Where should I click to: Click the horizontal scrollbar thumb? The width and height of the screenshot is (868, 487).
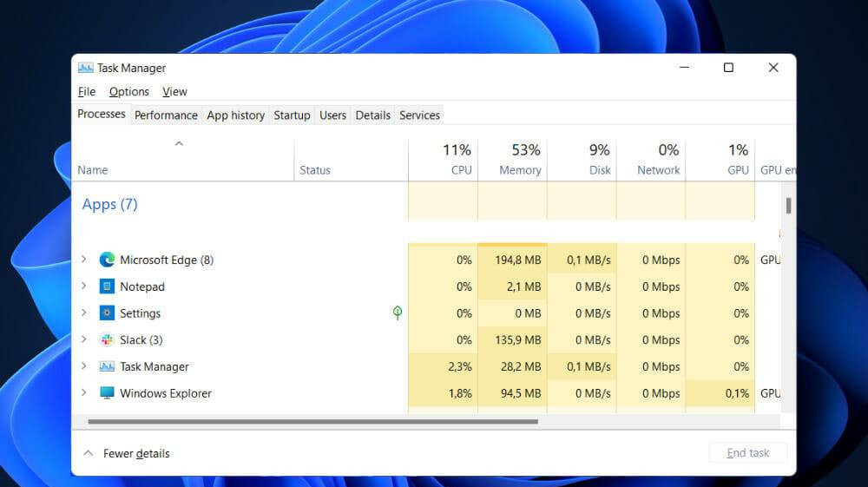[x=312, y=422]
